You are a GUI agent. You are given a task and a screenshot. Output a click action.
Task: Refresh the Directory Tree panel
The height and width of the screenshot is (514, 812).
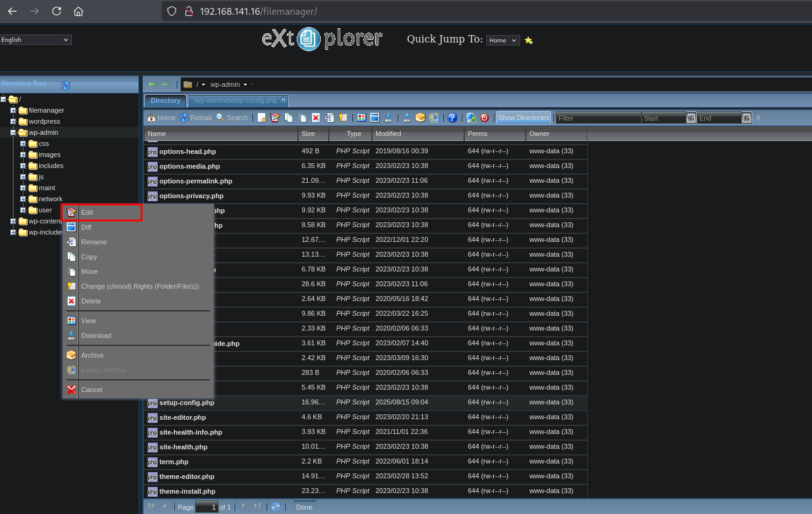click(66, 86)
